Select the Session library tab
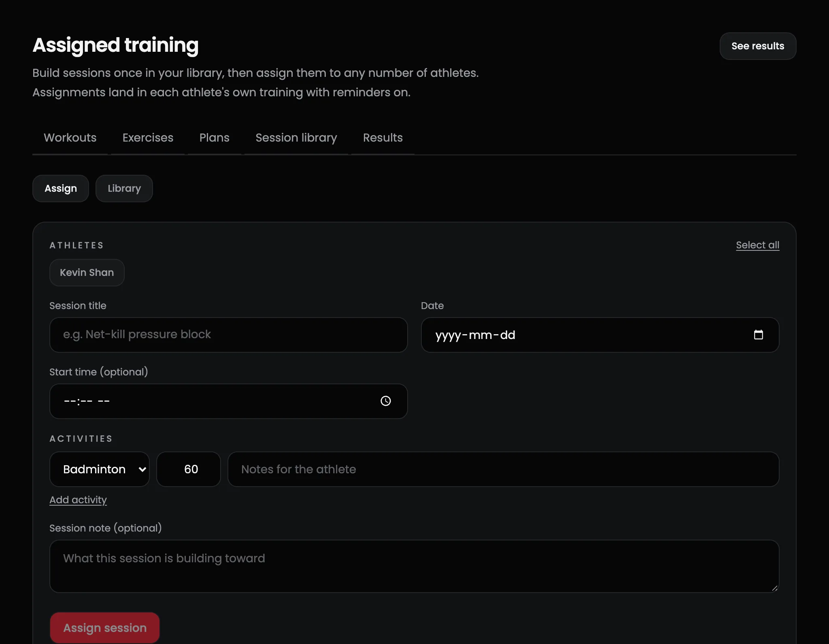Viewport: 829px width, 644px height. point(296,138)
